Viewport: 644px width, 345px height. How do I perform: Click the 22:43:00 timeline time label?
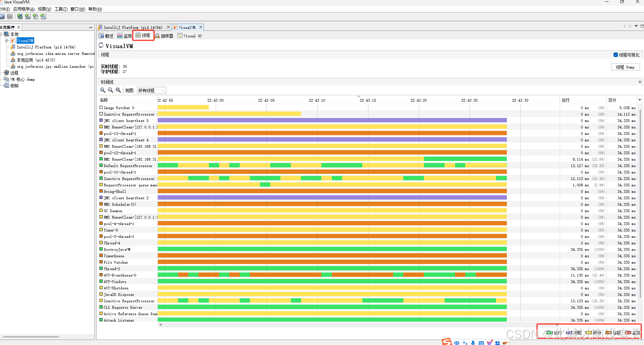(215, 100)
